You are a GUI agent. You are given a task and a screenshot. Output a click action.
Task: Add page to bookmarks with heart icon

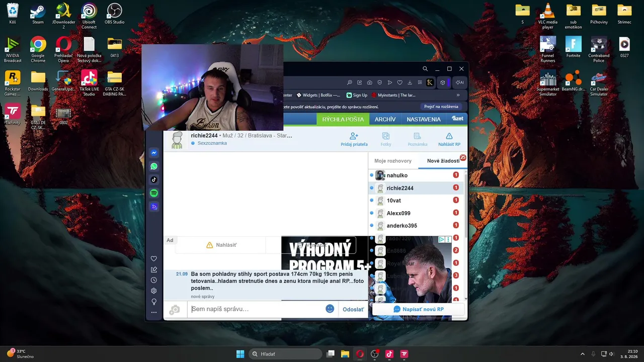[400, 82]
